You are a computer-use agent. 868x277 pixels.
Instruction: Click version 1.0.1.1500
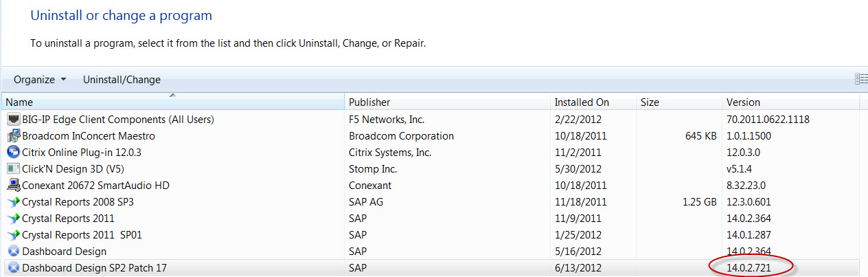(x=751, y=136)
